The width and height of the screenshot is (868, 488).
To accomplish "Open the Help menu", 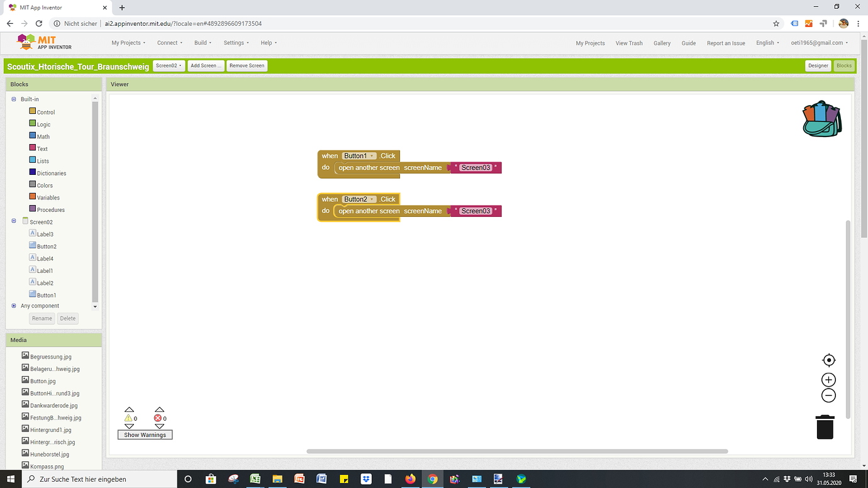I will (268, 43).
